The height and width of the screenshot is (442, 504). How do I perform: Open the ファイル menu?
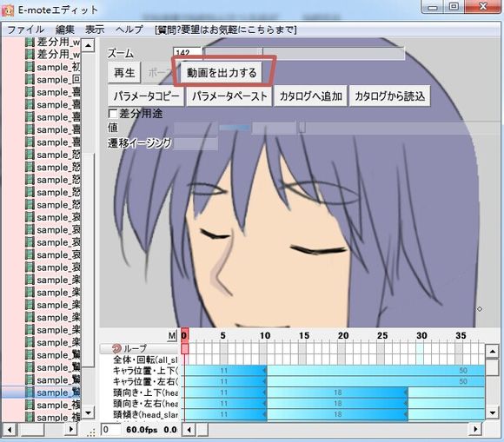click(x=25, y=30)
